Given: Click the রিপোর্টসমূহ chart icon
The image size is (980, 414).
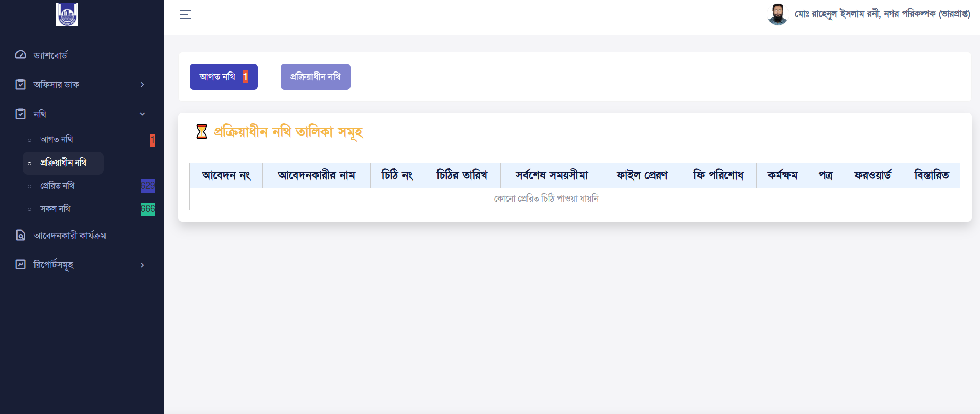Looking at the screenshot, I should [21, 265].
